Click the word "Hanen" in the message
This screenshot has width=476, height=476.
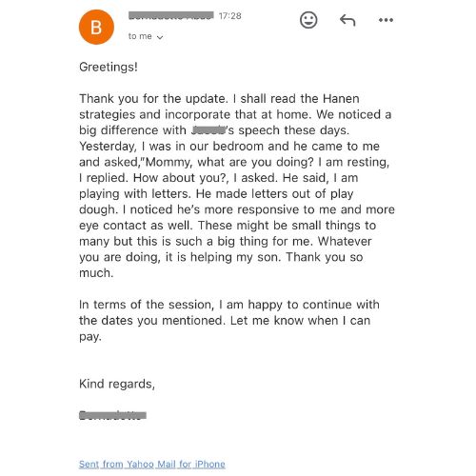341,99
